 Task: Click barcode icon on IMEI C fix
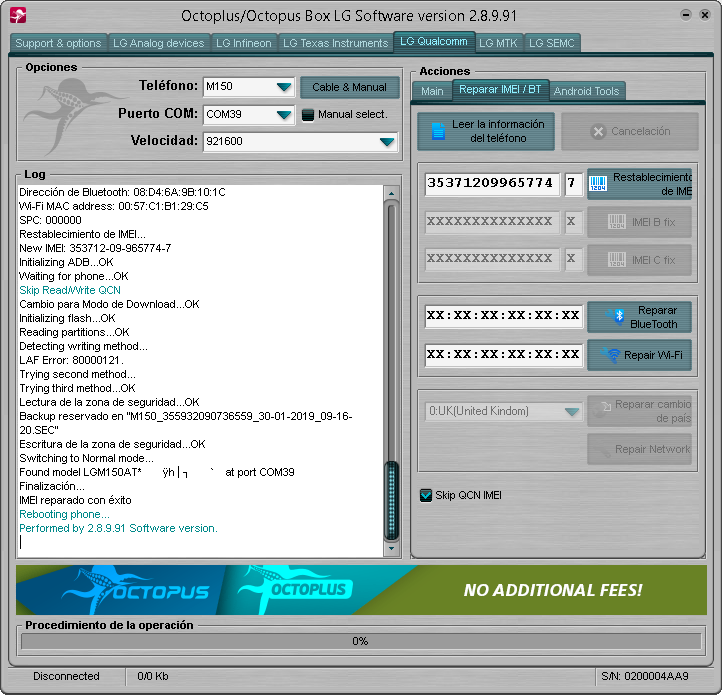[x=617, y=260]
